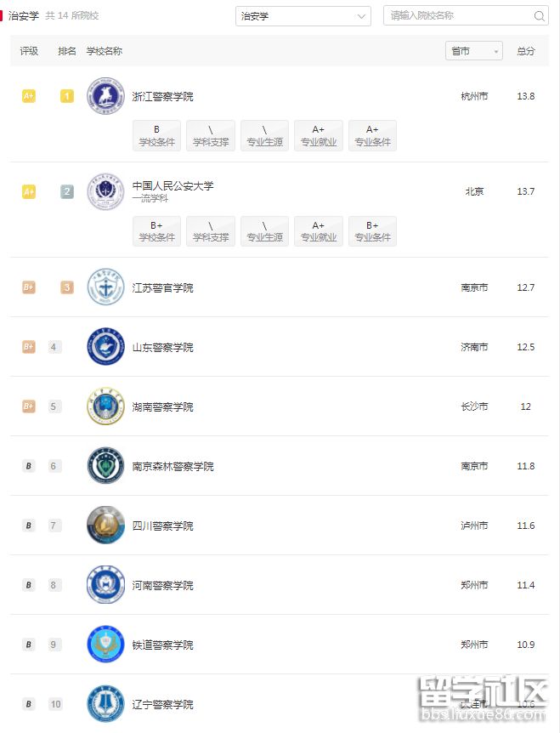
Task: Click the 中国人民公安大学 school logo
Action: click(x=105, y=191)
